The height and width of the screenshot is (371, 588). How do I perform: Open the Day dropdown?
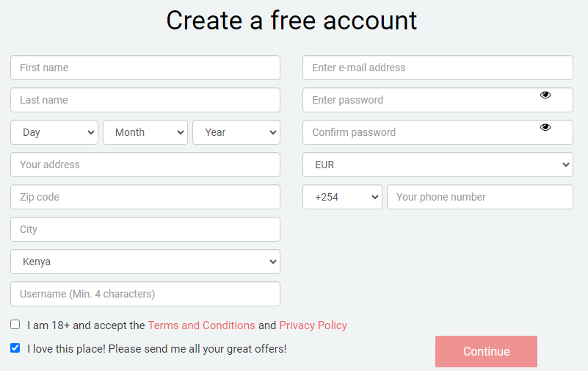click(54, 132)
